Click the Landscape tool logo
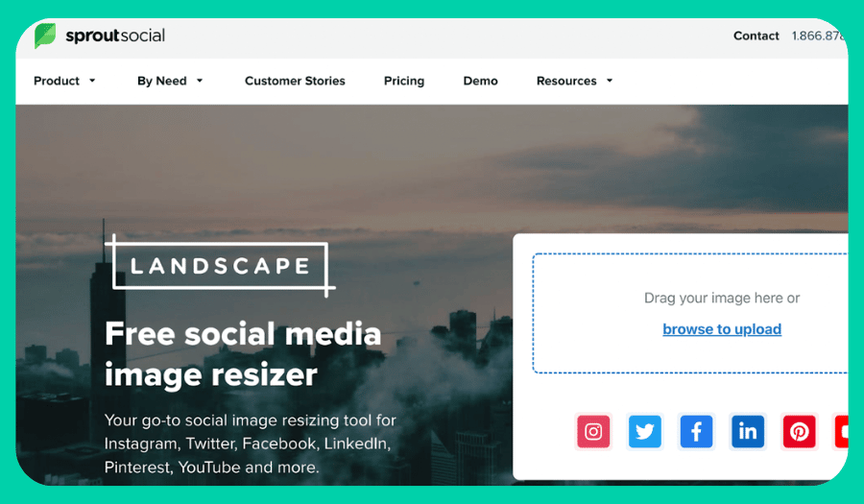 point(220,266)
